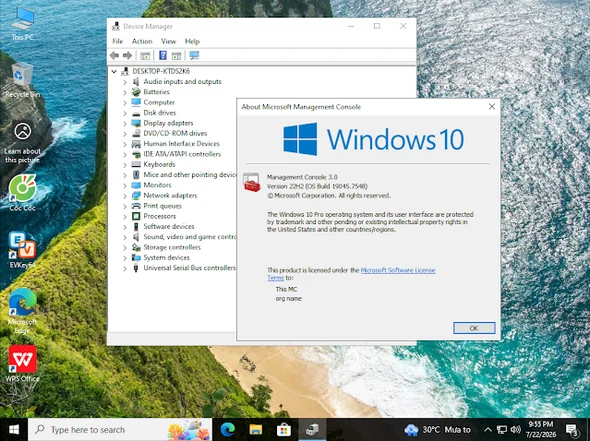Select the Coc Coc browser desktop icon
This screenshot has width=590, height=441.
(x=23, y=193)
